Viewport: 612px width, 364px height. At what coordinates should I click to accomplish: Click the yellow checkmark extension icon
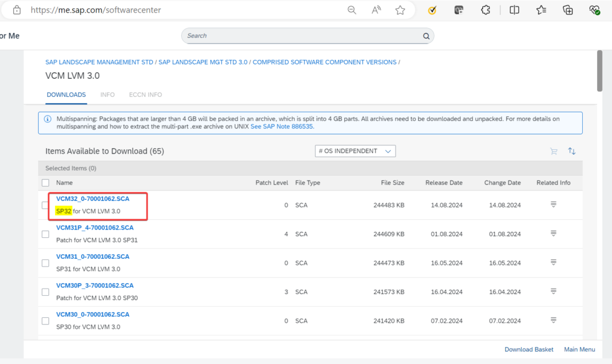click(432, 10)
